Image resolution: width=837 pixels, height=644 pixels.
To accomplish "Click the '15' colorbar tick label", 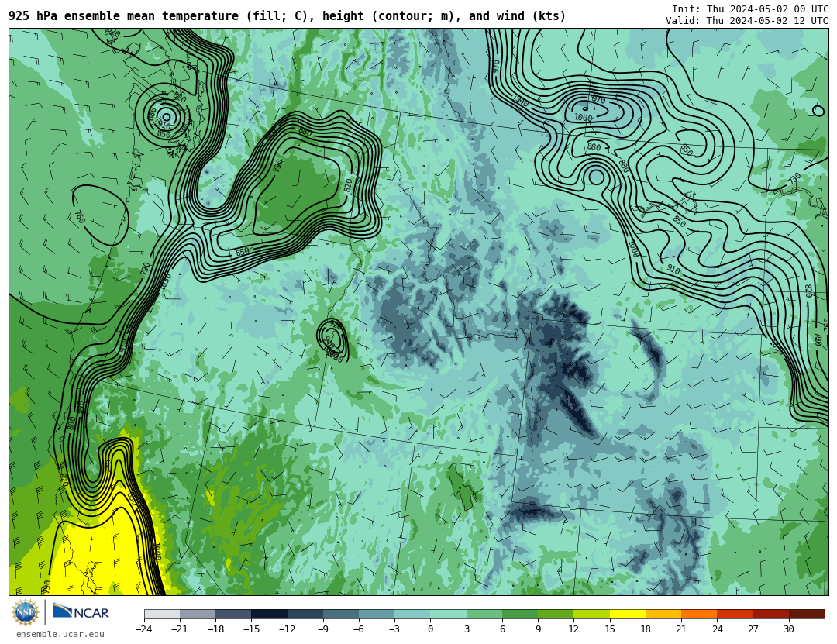I will tap(610, 629).
